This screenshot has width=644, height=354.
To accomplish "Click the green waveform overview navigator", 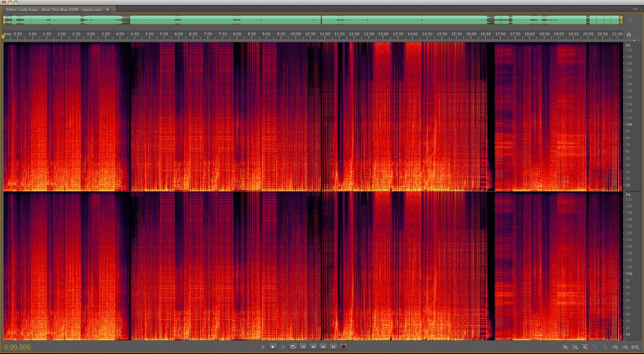I will (x=313, y=20).
